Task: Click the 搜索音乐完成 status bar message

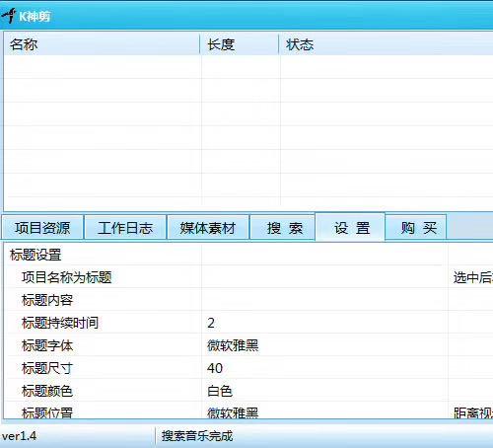Action: pyautogui.click(x=197, y=436)
